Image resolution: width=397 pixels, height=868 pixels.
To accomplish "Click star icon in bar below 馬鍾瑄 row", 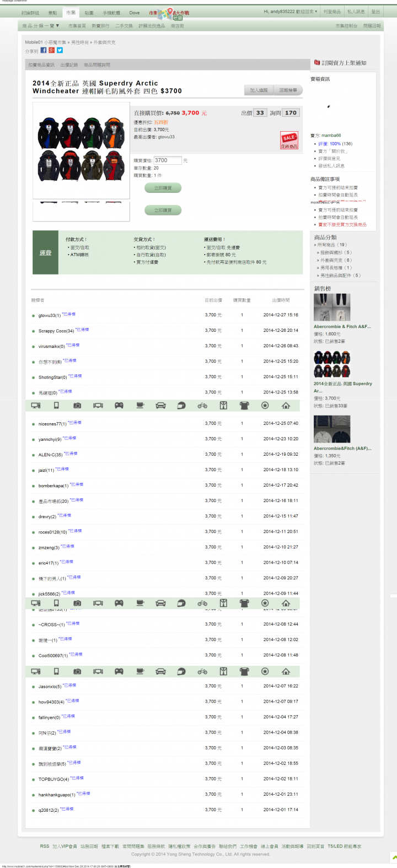I will point(265,406).
